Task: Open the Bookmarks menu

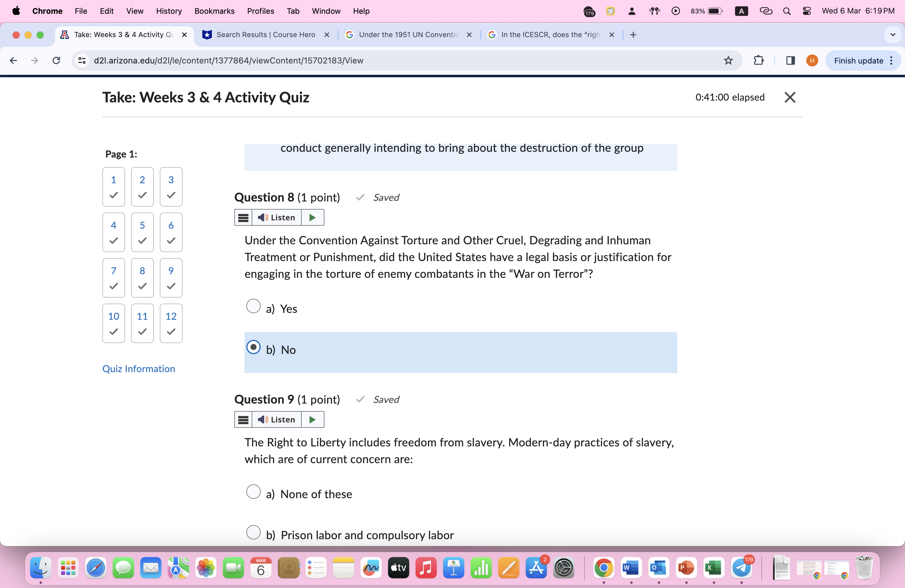Action: tap(214, 11)
